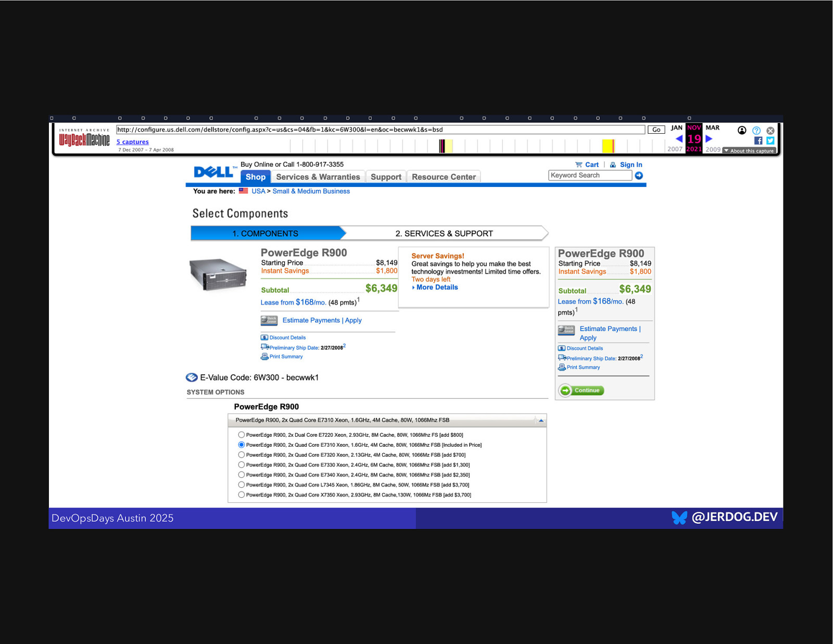The width and height of the screenshot is (833, 644).
Task: Click left Print Summary link
Action: tap(286, 357)
